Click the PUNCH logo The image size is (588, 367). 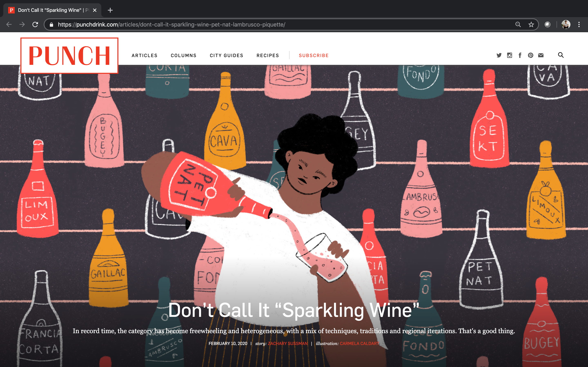point(69,56)
